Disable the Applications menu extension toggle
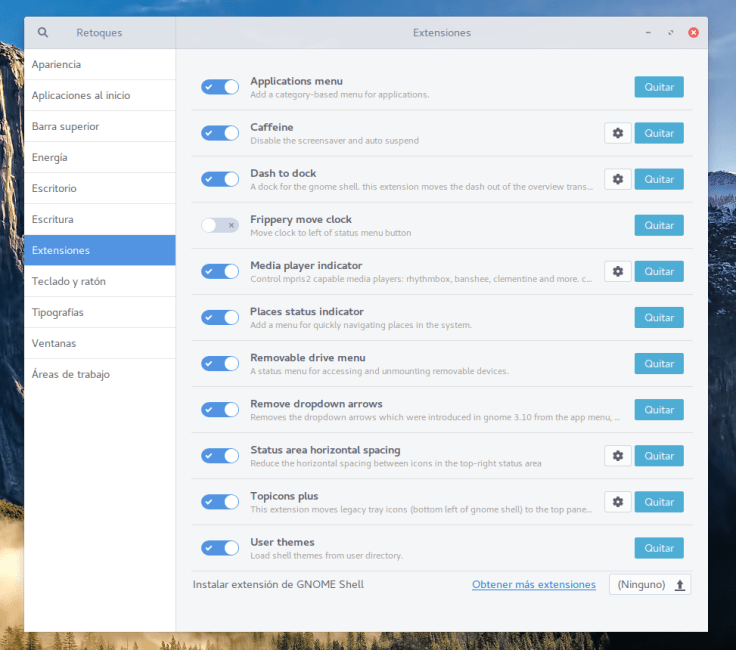Image resolution: width=736 pixels, height=650 pixels. (220, 87)
